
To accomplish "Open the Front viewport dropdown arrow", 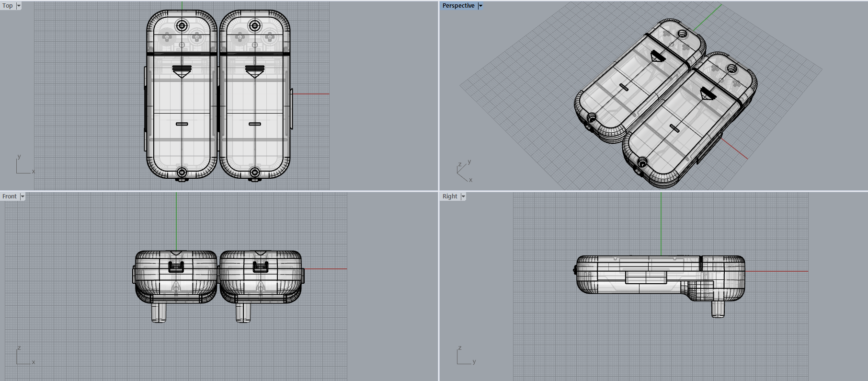I will tap(23, 196).
